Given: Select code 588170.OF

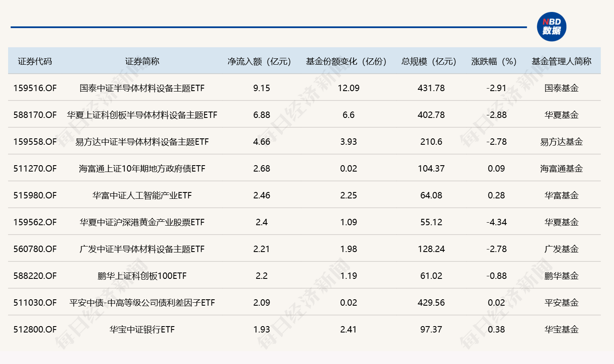Looking at the screenshot, I should [35, 115].
